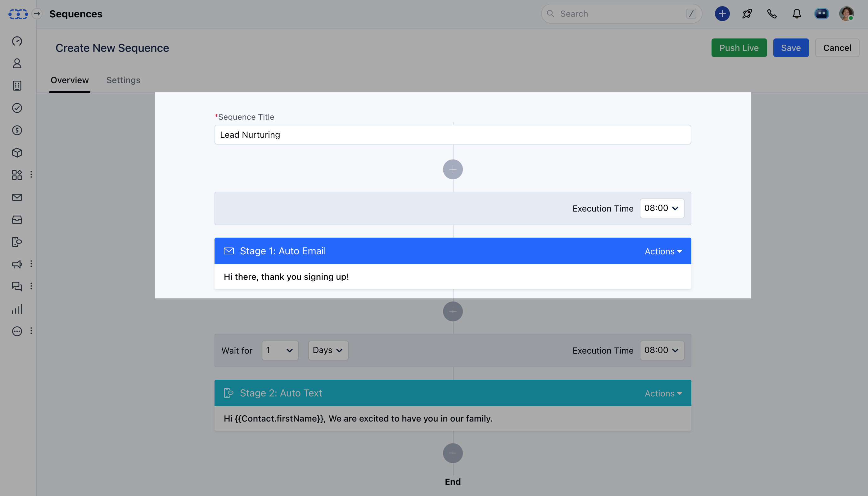
Task: Open the chatbot assistant icon
Action: click(822, 14)
